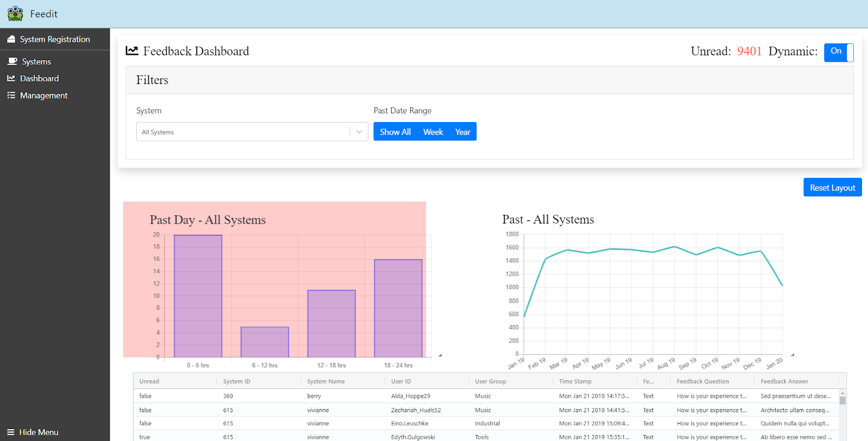Click the bar chart's lower corner handle

pyautogui.click(x=440, y=355)
